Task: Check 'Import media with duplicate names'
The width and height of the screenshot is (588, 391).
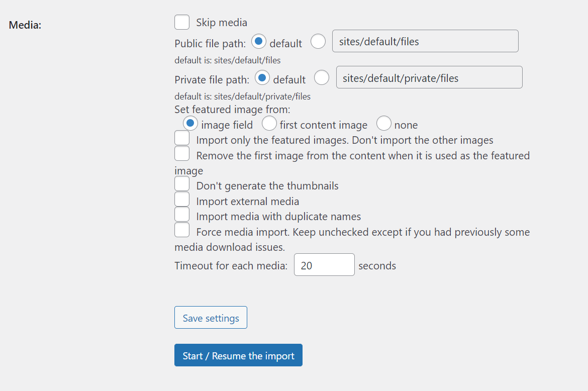Action: coord(181,214)
